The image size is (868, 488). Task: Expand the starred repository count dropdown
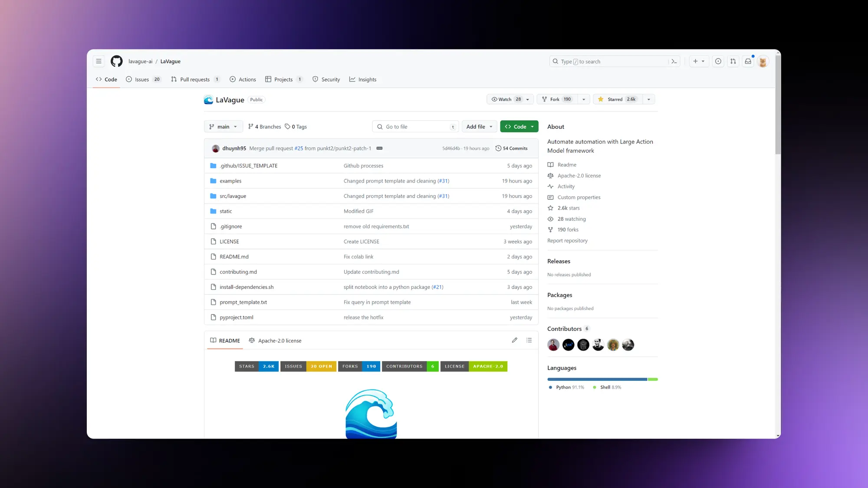pos(649,99)
